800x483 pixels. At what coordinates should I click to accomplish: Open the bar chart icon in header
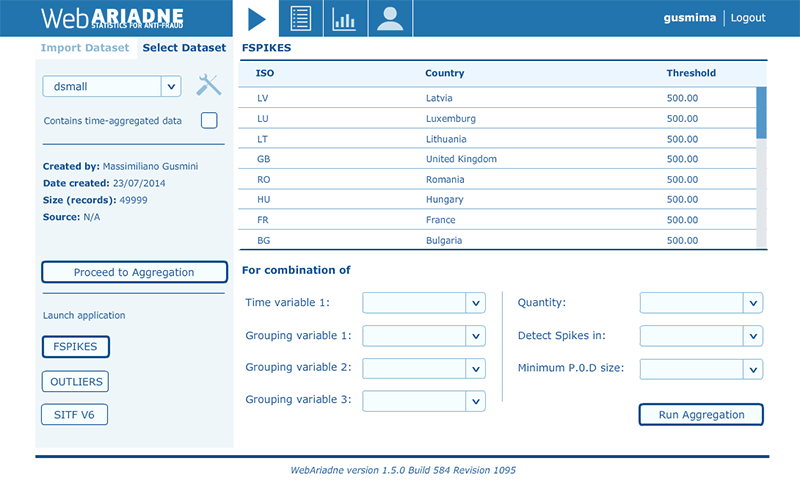(x=344, y=18)
